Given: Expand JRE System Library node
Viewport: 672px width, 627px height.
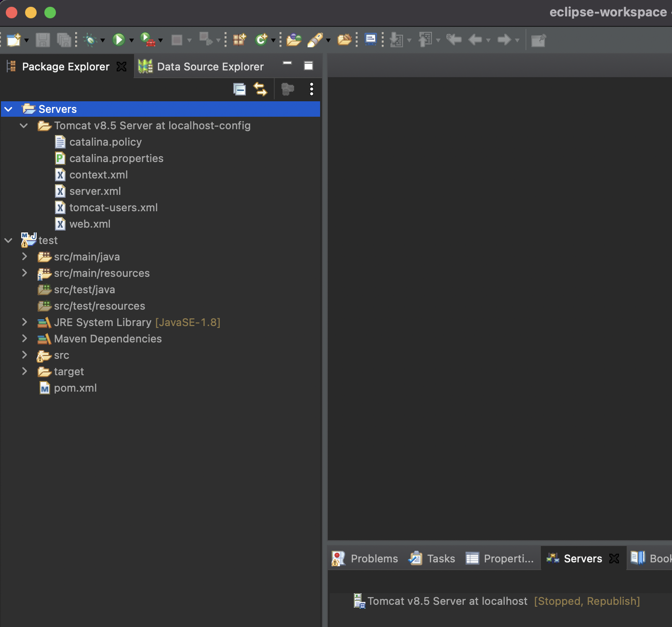Looking at the screenshot, I should [25, 322].
